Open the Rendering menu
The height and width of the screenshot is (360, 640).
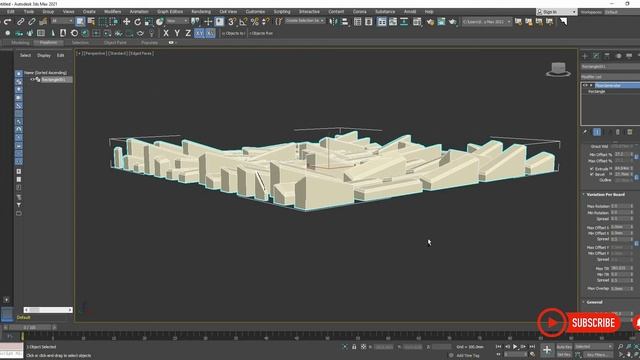tap(201, 12)
